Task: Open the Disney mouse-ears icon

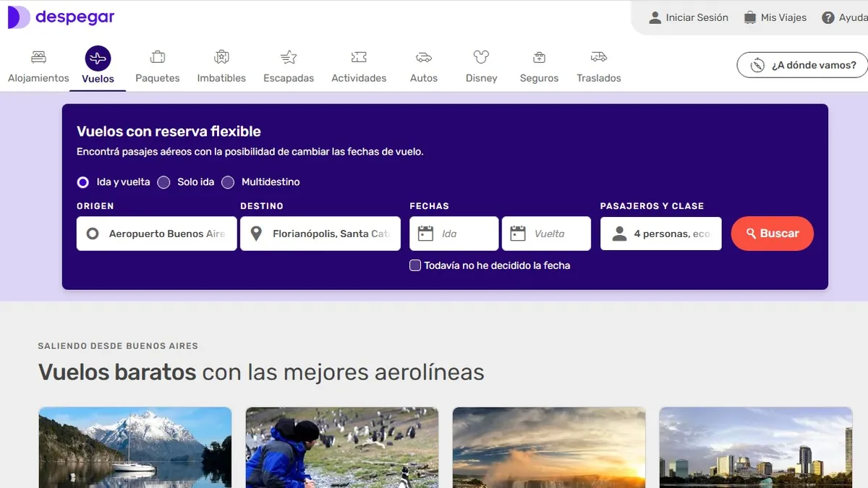Action: point(481,57)
